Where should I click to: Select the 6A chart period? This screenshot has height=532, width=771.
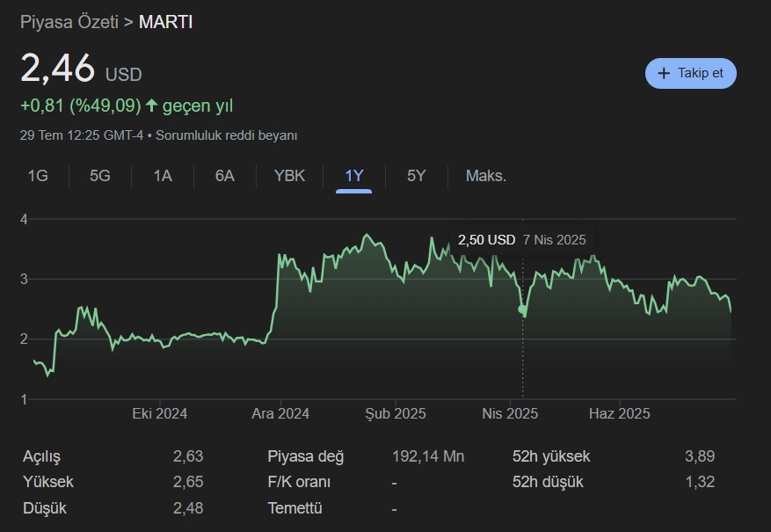(223, 176)
